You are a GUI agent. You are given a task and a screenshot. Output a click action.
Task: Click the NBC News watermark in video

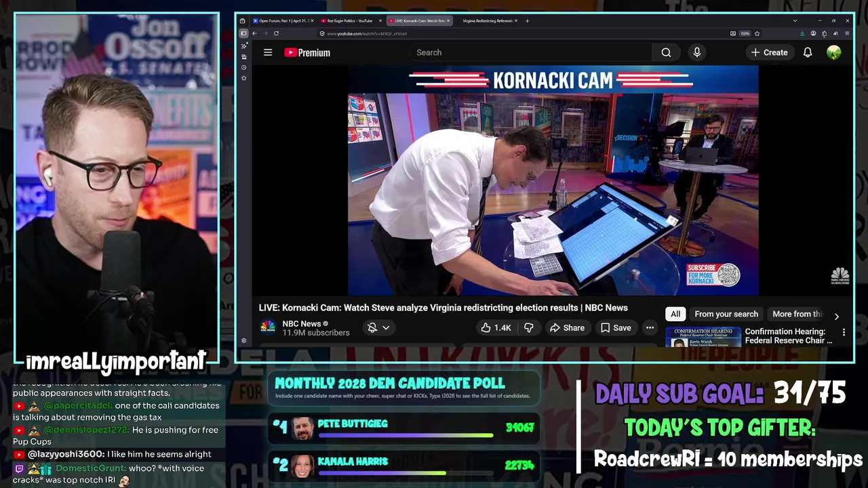(x=840, y=276)
